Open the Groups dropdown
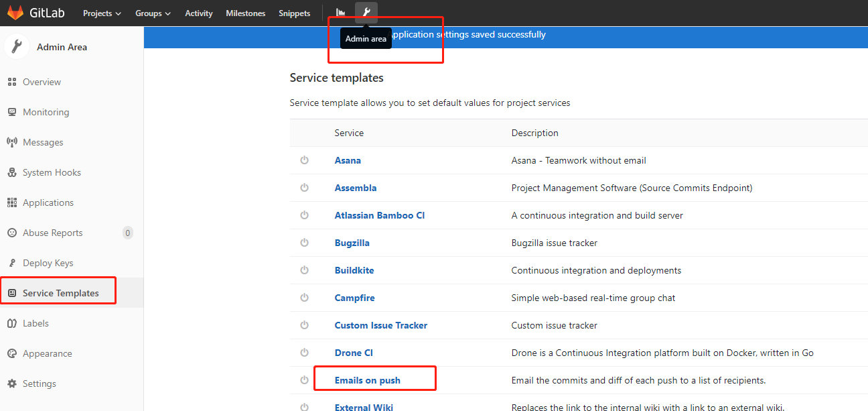868x411 pixels. coord(152,12)
